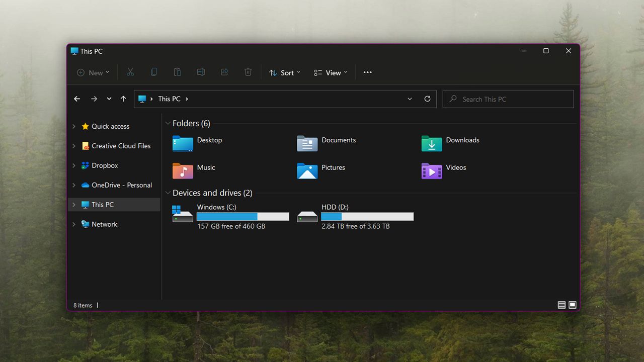Expand Quick access tree node
Viewport: 644px width, 362px height.
coord(74,126)
